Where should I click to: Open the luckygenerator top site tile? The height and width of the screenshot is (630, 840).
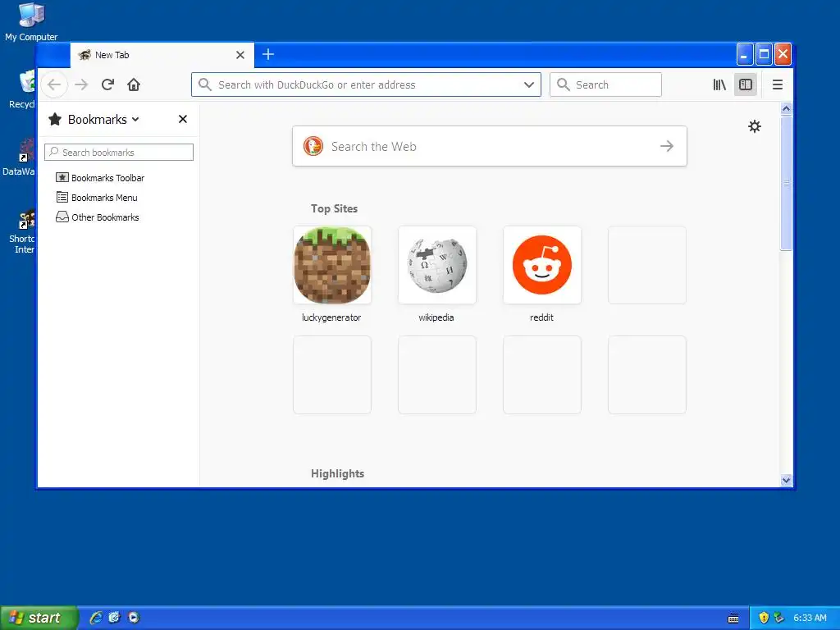(x=332, y=265)
